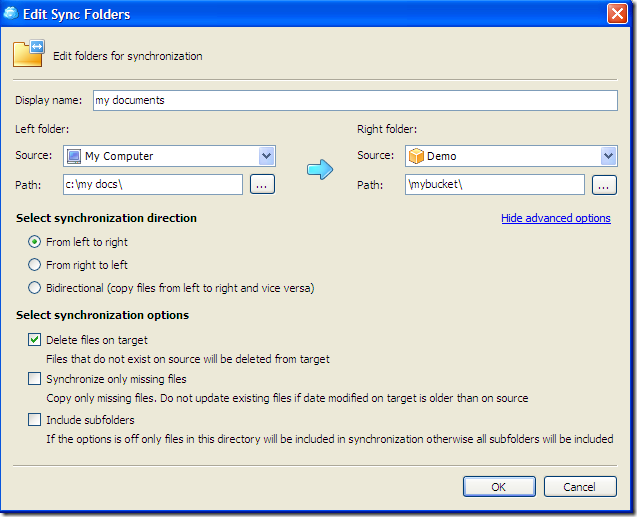Click the 'Select synchronization options' heading
Viewport: 637px width, 517px height.
point(102,315)
